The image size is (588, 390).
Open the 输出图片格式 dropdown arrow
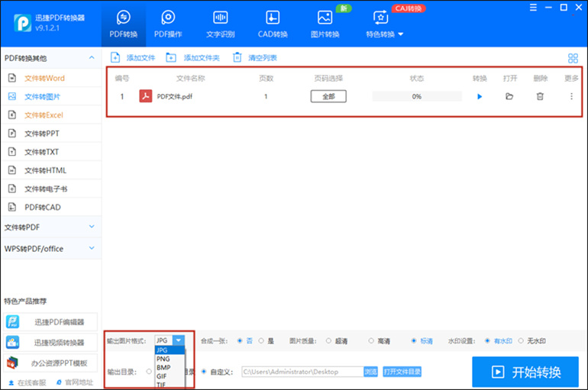coord(179,340)
